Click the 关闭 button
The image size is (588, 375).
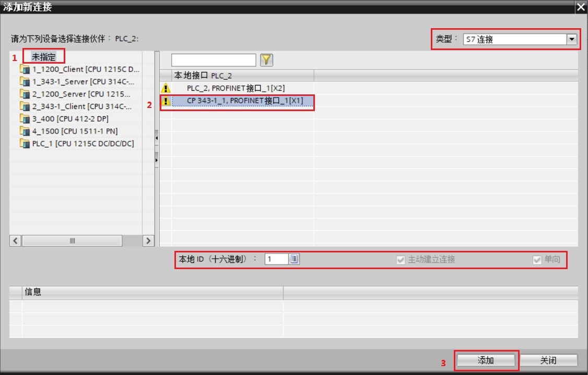tap(548, 360)
